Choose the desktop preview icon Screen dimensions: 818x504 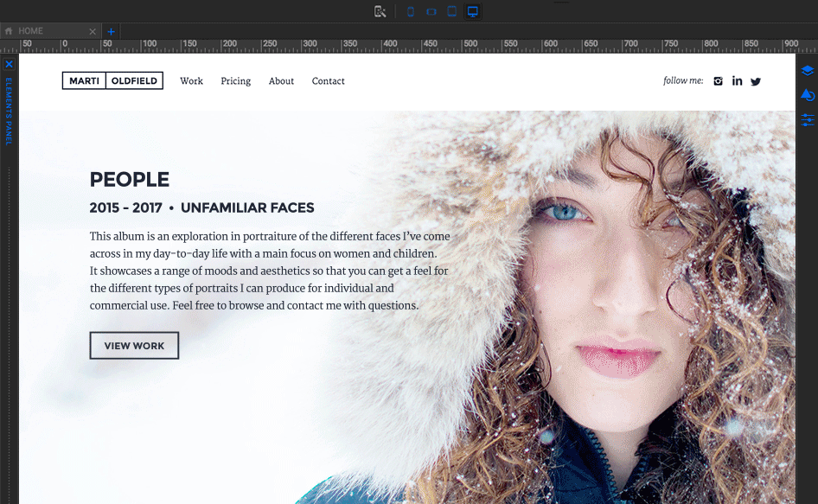(x=472, y=11)
